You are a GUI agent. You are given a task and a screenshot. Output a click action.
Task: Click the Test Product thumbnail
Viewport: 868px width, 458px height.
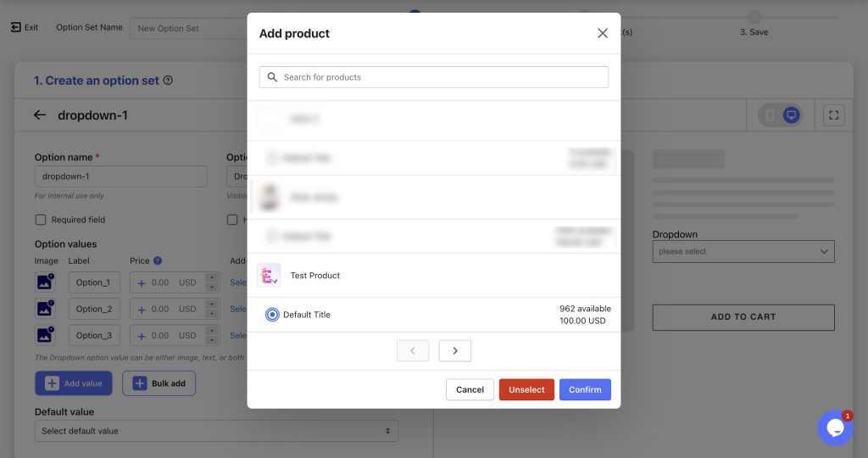click(x=269, y=276)
